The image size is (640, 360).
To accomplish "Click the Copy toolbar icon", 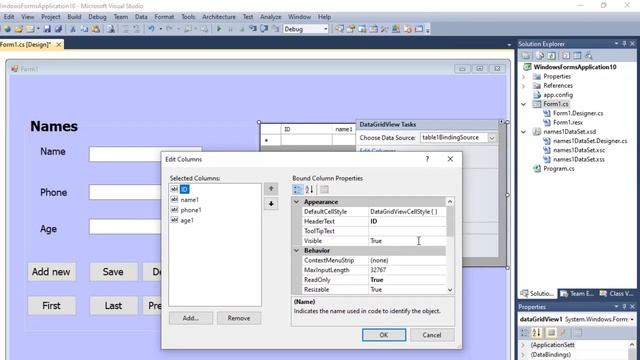I will 84,29.
